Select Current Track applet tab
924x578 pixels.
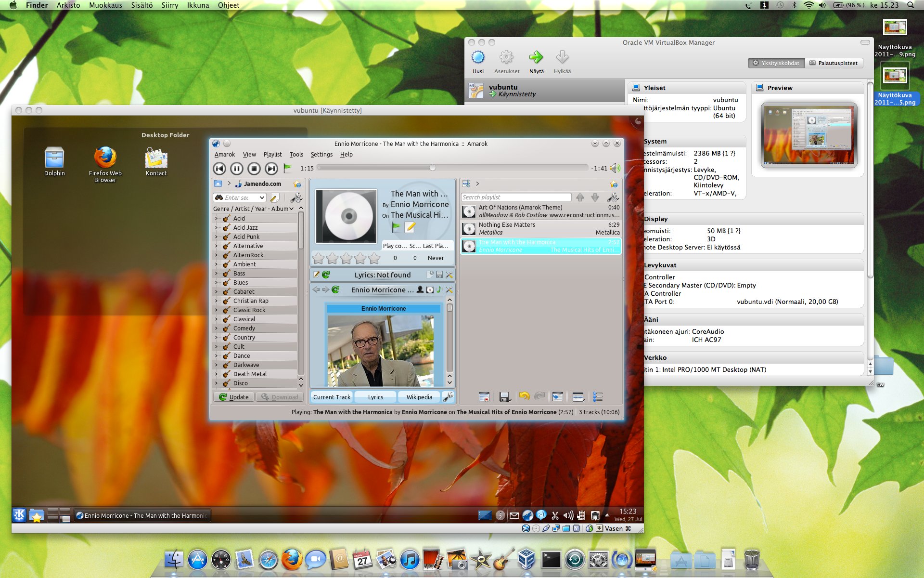pos(332,397)
